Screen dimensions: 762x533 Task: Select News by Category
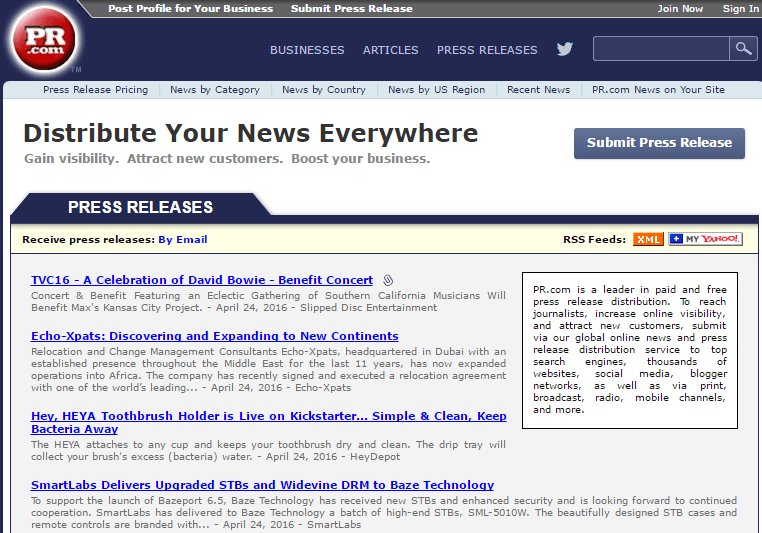coord(215,90)
